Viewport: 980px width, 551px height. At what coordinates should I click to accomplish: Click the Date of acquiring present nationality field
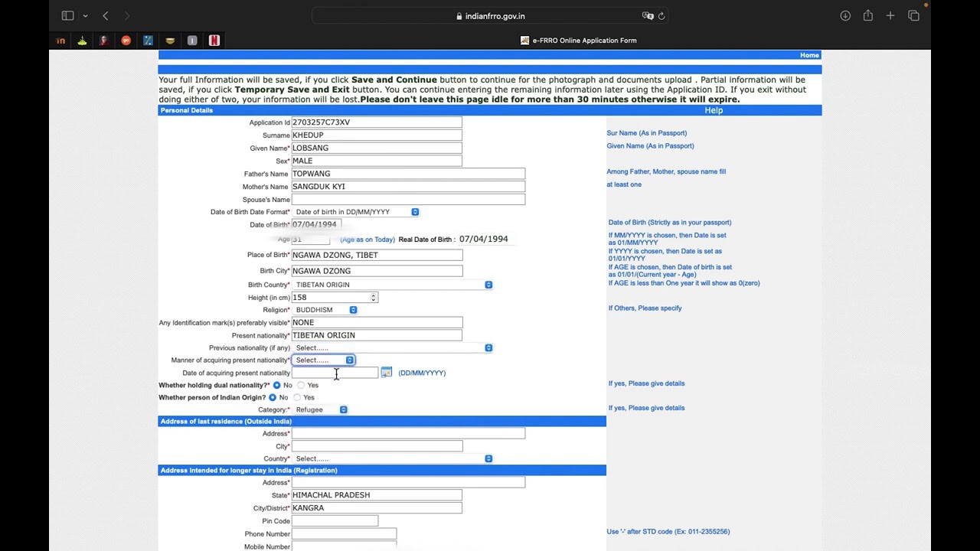point(335,373)
